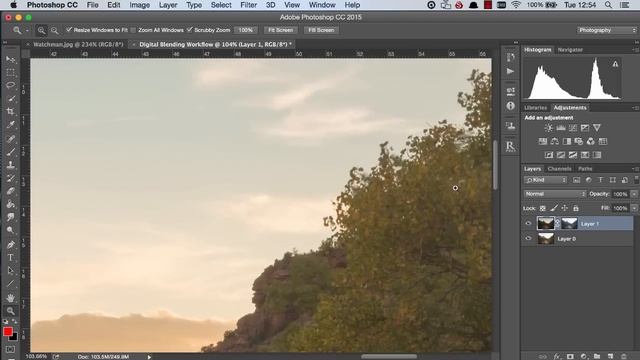Toggle Resize Windows to Fit checkbox
This screenshot has height=360, width=640.
click(x=69, y=30)
